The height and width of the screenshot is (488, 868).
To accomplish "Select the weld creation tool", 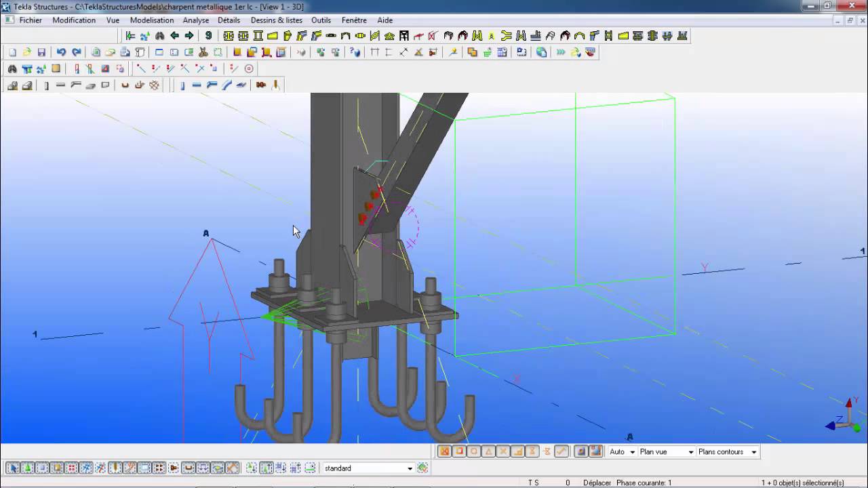I will coord(275,85).
